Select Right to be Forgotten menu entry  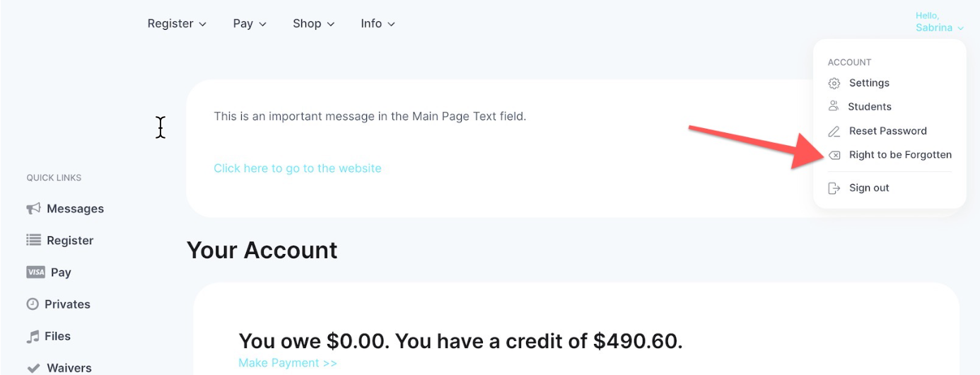pos(890,155)
